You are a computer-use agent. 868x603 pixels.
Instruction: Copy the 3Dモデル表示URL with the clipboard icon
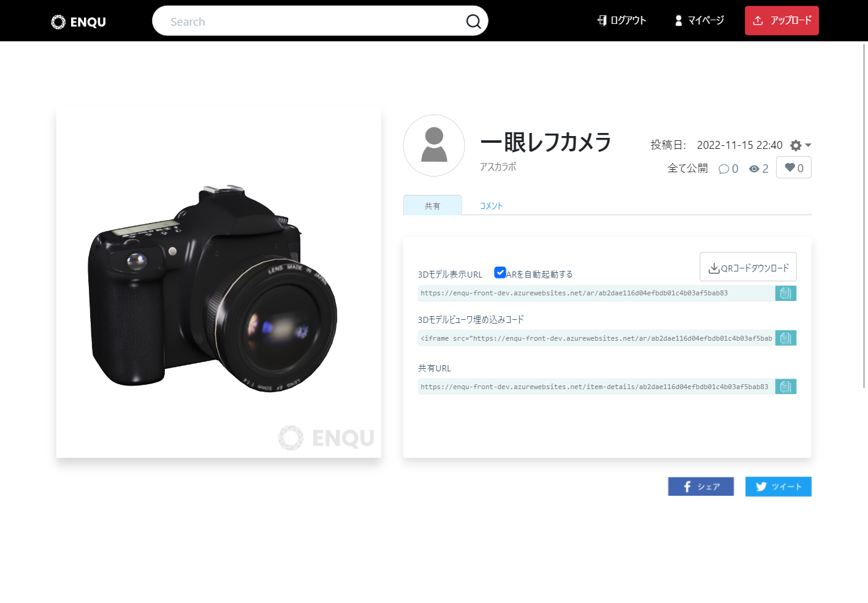click(785, 293)
